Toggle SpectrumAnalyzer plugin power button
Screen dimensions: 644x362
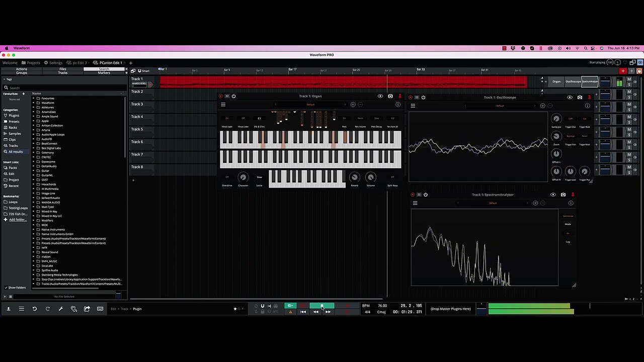(x=426, y=195)
